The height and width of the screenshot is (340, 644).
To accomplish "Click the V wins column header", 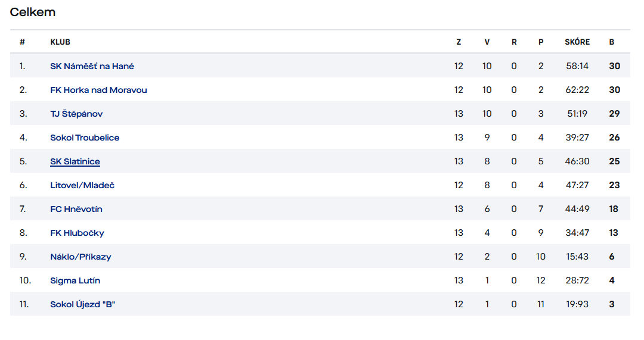I will (487, 42).
